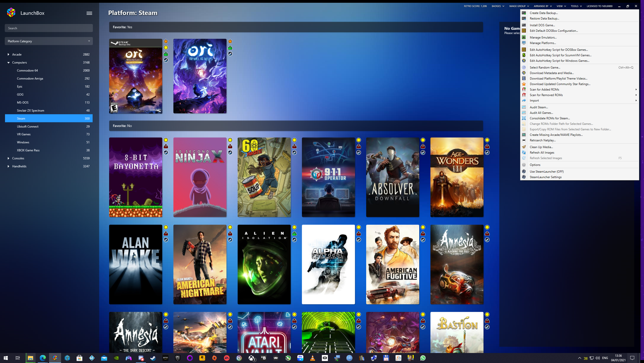Toggle Use SteamLauncher (OFF)
This screenshot has width=644, height=363.
tap(547, 171)
